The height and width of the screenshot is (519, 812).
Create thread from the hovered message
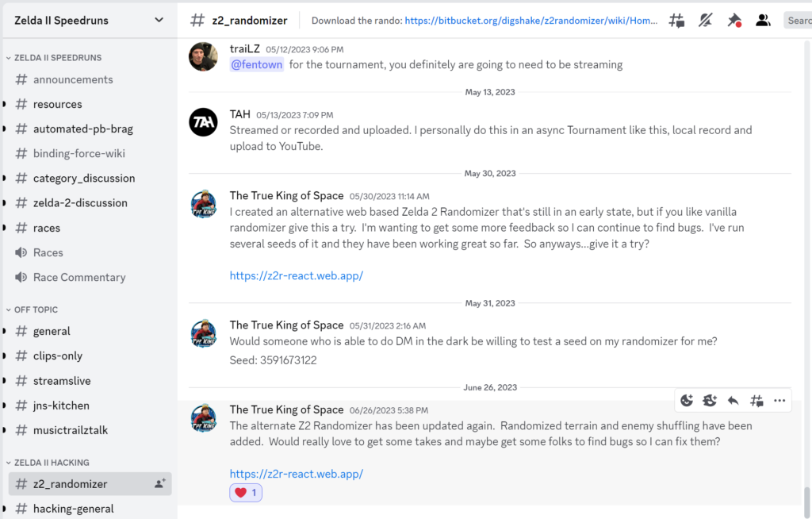click(x=756, y=401)
